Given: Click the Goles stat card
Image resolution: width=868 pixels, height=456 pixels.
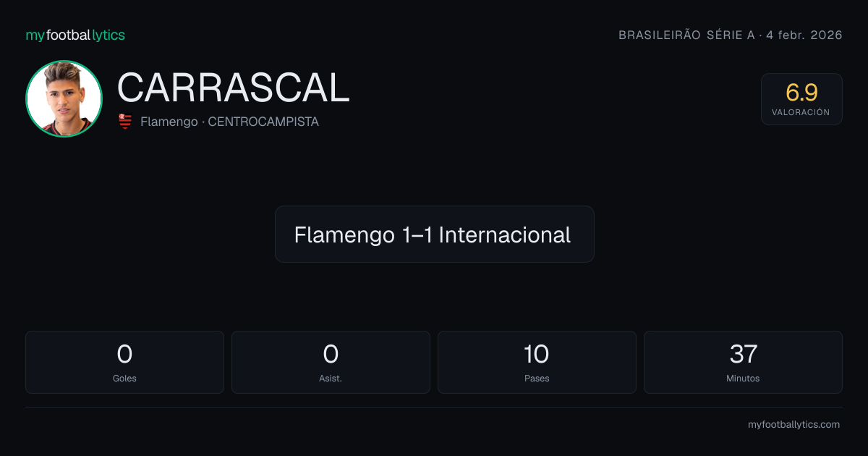Looking at the screenshot, I should 124,362.
